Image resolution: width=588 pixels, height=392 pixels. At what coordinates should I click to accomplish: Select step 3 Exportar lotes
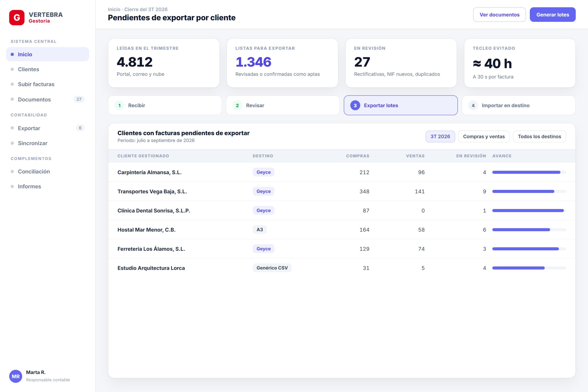point(401,105)
